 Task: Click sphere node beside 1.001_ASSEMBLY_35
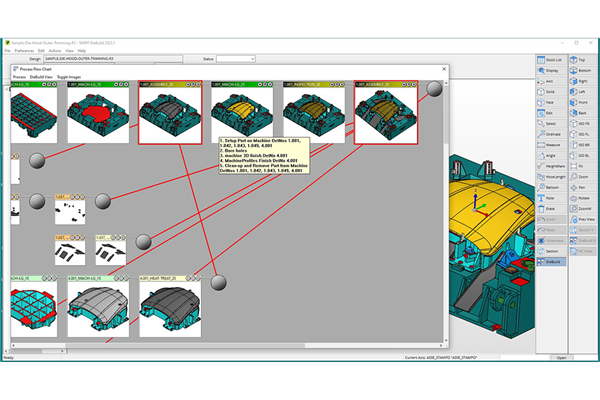click(x=434, y=89)
